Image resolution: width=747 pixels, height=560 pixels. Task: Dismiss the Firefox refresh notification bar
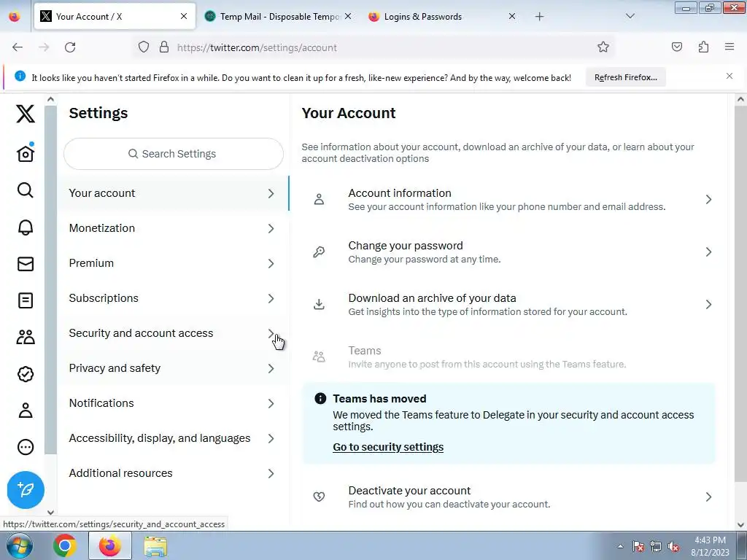point(729,76)
